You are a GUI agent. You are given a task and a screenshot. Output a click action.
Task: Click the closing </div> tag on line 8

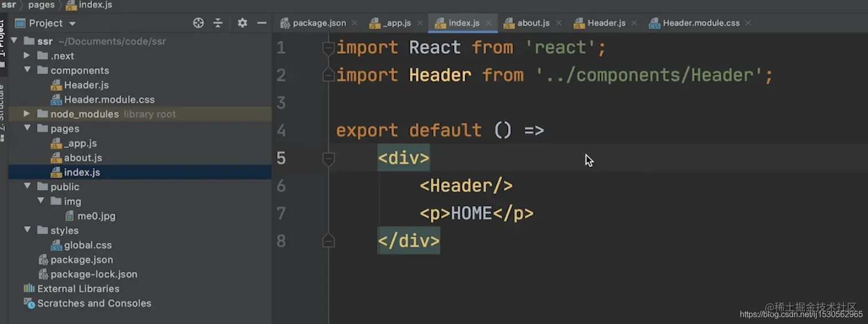[x=409, y=241]
